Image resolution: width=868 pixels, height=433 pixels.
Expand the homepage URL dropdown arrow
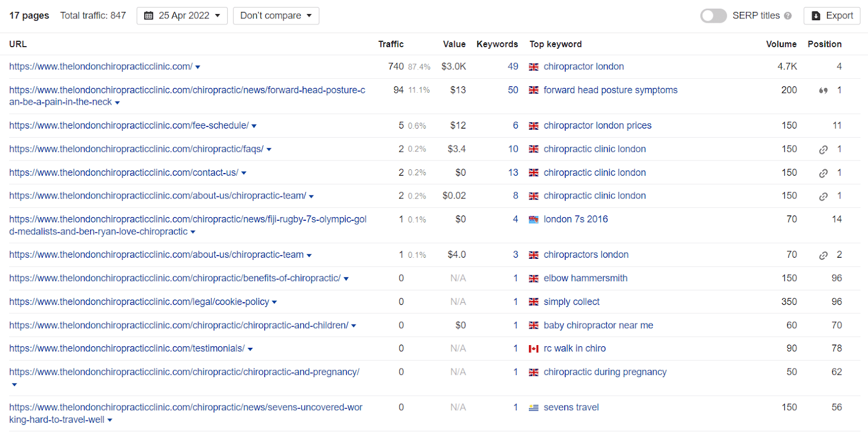197,67
